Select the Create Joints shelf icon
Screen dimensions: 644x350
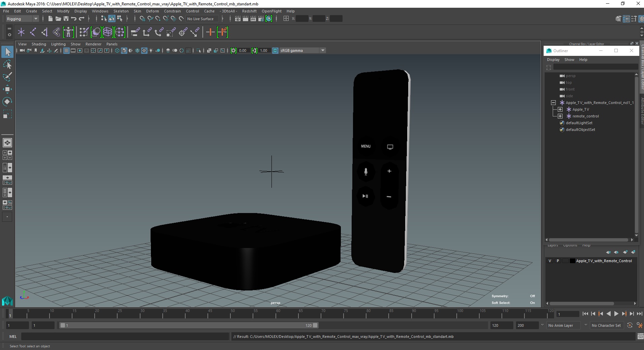click(x=33, y=32)
